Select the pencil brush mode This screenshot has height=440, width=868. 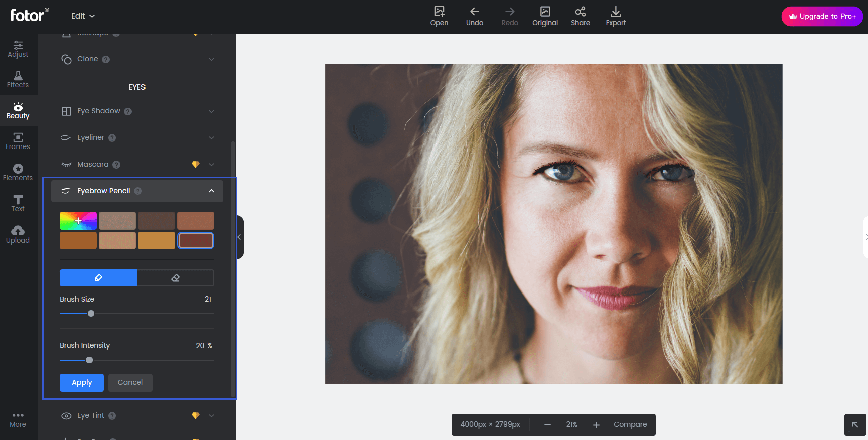98,278
